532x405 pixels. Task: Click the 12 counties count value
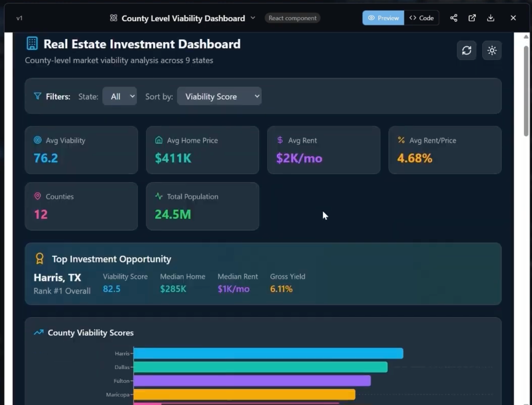[x=41, y=214]
